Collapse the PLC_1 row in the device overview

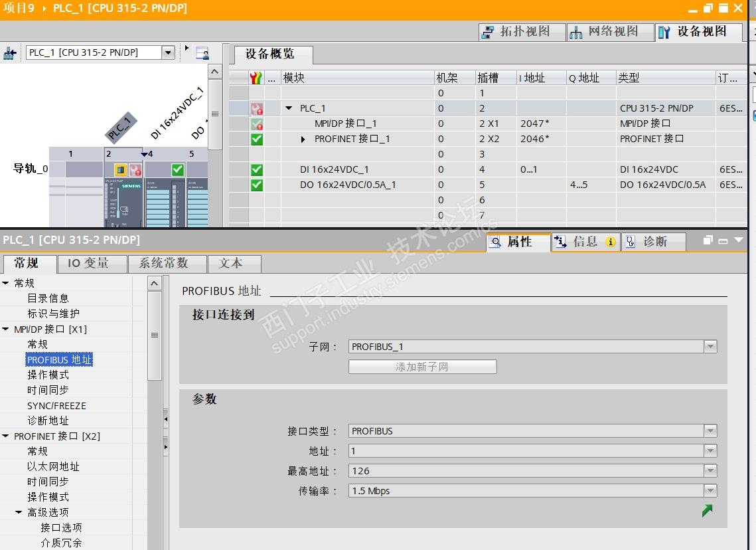tap(289, 108)
